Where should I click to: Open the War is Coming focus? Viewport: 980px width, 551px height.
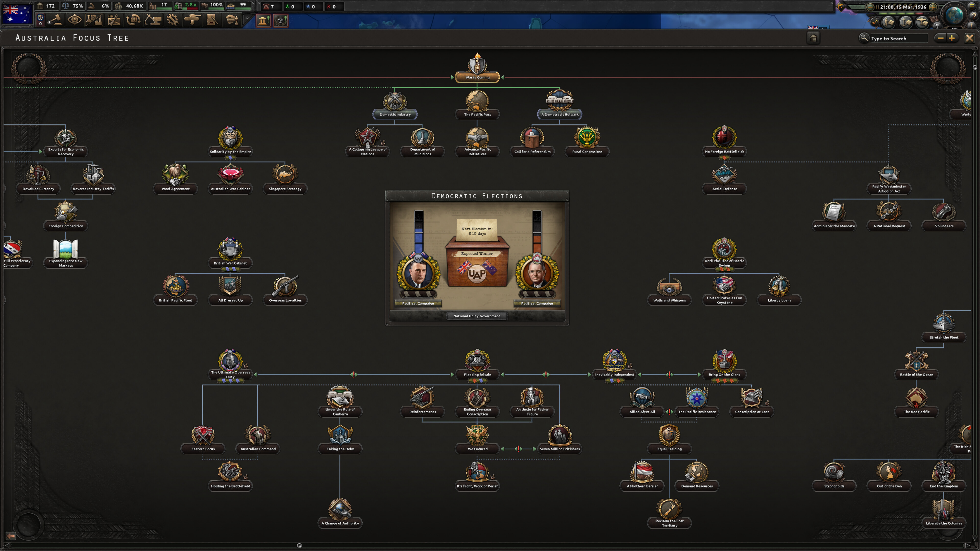477,68
